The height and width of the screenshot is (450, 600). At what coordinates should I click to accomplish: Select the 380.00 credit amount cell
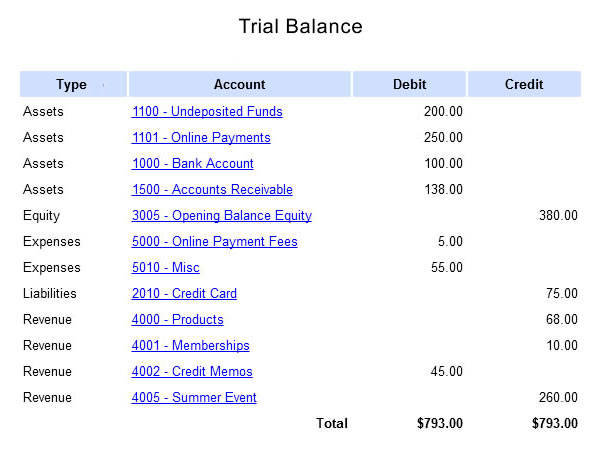[558, 215]
